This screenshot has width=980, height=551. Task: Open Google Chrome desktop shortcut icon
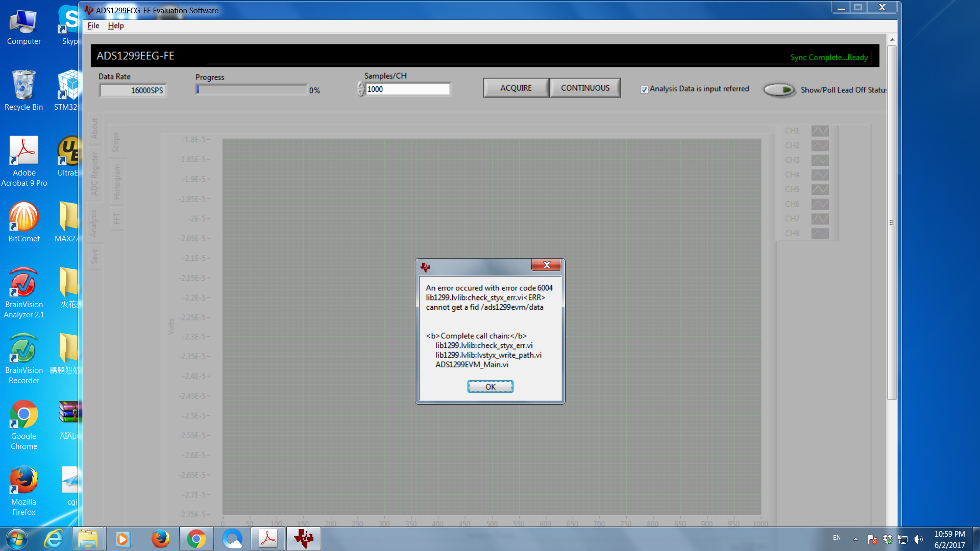point(23,414)
